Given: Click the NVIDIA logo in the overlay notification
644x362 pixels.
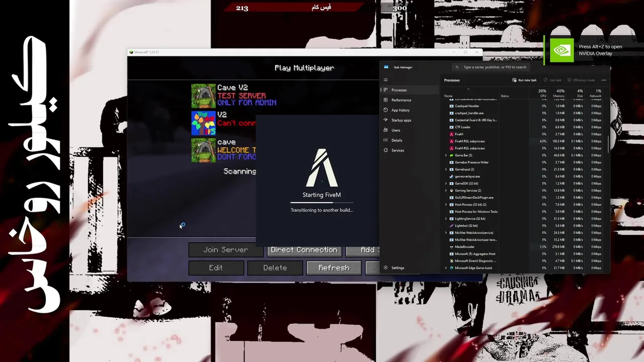Looking at the screenshot, I should coord(561,50).
